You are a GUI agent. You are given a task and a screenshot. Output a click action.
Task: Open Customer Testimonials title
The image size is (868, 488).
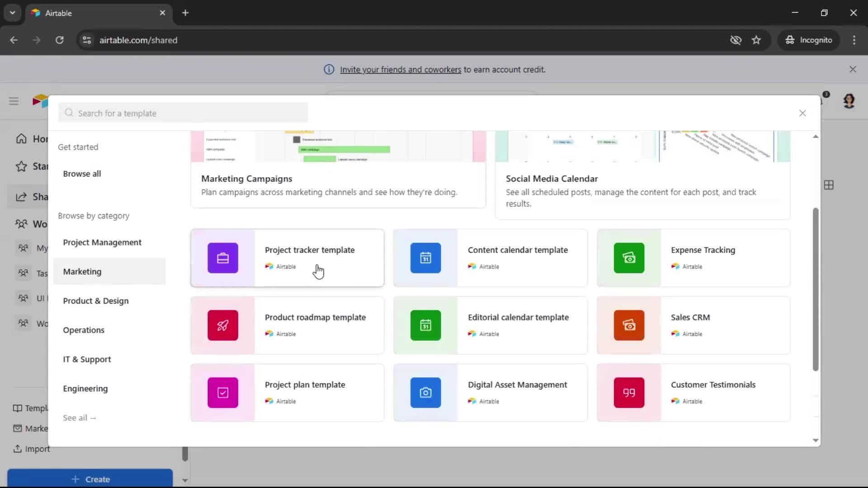click(713, 385)
